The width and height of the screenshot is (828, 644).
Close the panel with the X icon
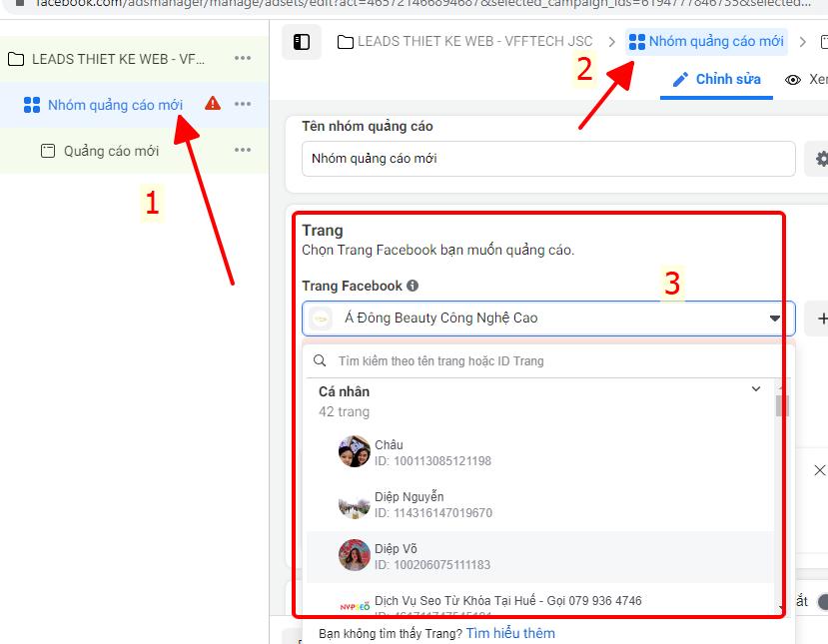coord(820,470)
